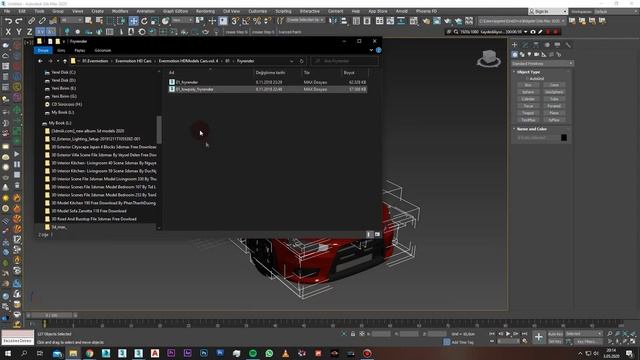This screenshot has width=640, height=360.
Task: Click the time slider handle
Action: point(51,315)
